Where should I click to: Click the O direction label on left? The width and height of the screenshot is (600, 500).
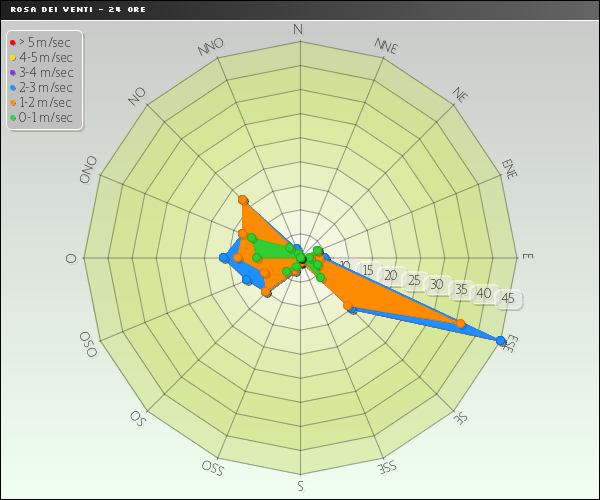[x=71, y=258]
